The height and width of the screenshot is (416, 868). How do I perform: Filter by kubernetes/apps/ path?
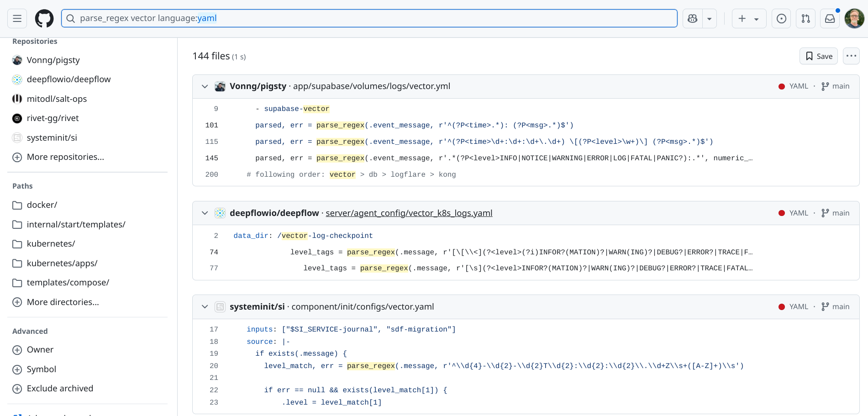coord(62,263)
